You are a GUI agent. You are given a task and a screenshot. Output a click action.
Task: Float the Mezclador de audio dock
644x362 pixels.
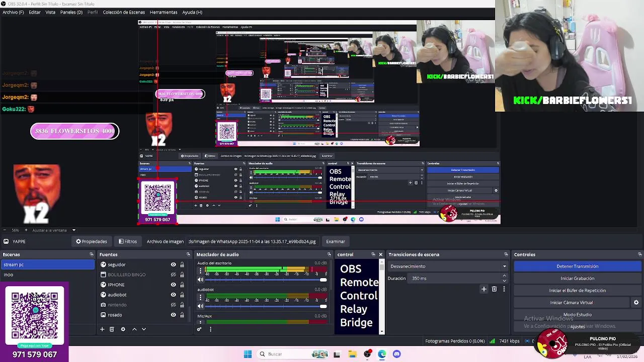point(329,254)
